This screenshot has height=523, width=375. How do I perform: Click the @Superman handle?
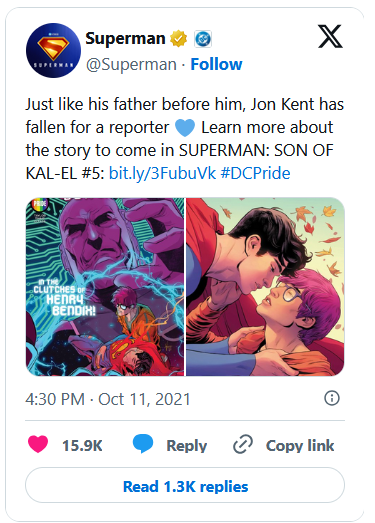tap(131, 64)
